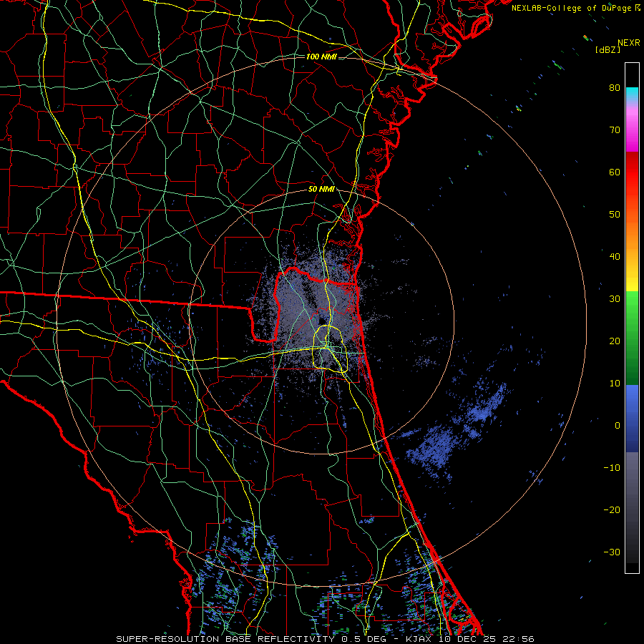
Task: Click the [dBZ] unit label
Action: pos(608,50)
